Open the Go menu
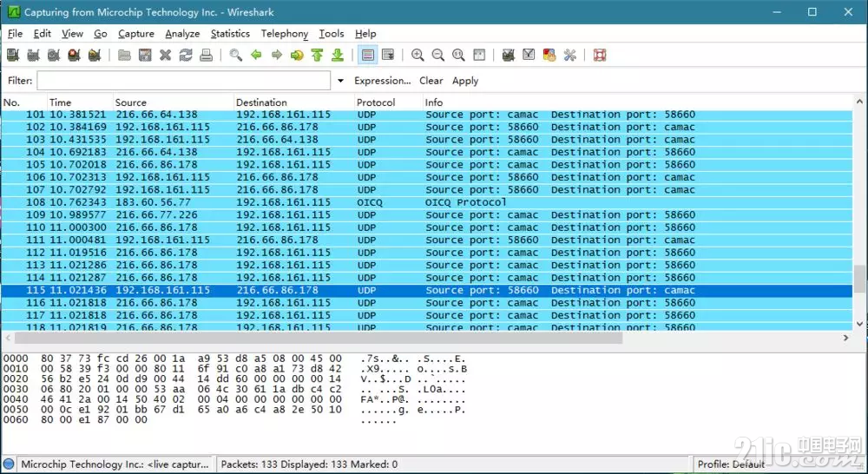 coord(100,34)
